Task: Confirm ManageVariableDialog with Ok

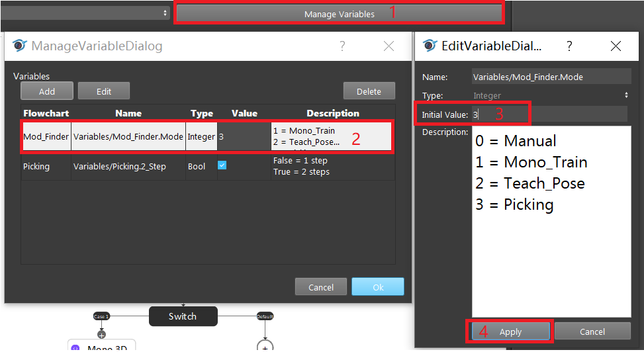Action: 378,287
